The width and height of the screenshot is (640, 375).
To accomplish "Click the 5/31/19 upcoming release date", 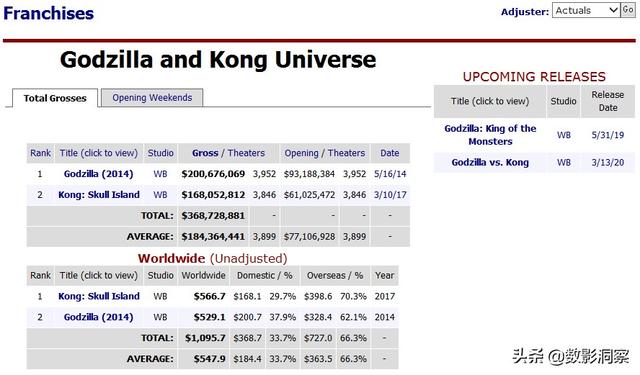I will [x=607, y=135].
